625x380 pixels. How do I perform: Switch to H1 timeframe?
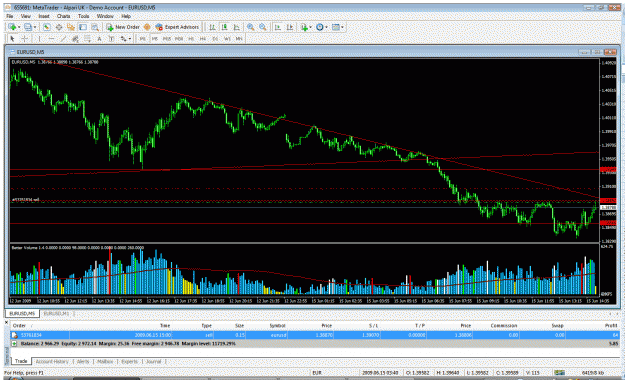pyautogui.click(x=191, y=39)
